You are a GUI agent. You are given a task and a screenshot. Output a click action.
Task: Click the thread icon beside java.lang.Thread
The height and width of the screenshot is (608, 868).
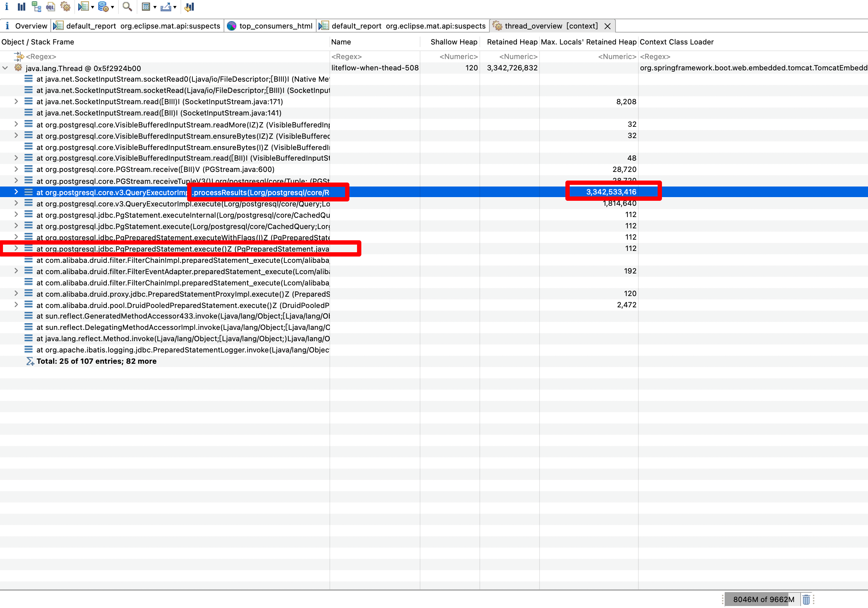[x=18, y=68]
